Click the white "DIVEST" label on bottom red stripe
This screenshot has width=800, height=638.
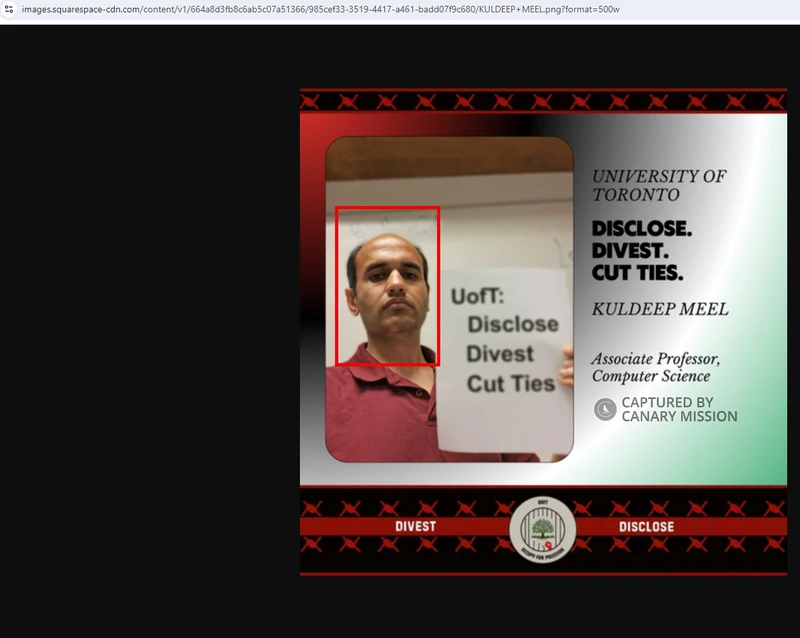coord(415,526)
